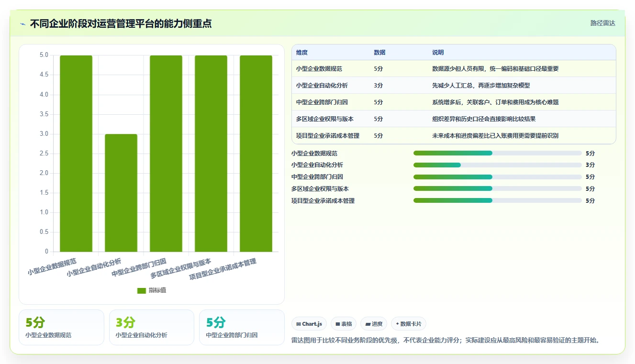Image resolution: width=635 pixels, height=364 pixels.
Task: Click the 小型企业自动化分析 label in progress list
Action: 317,165
